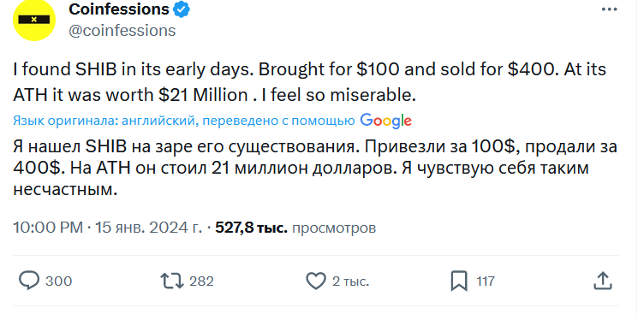Open the 527,8 тыс. просмотров views link
This screenshot has width=644, height=314.
295,228
